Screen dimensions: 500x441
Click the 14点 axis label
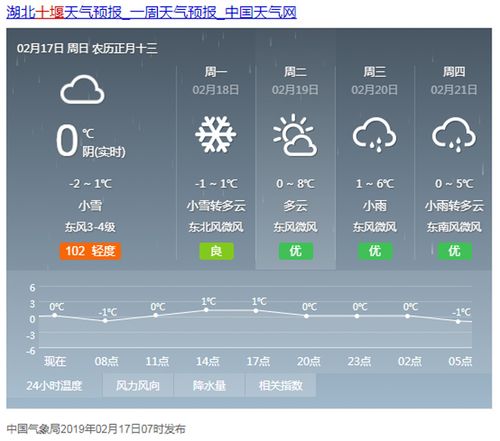point(208,361)
